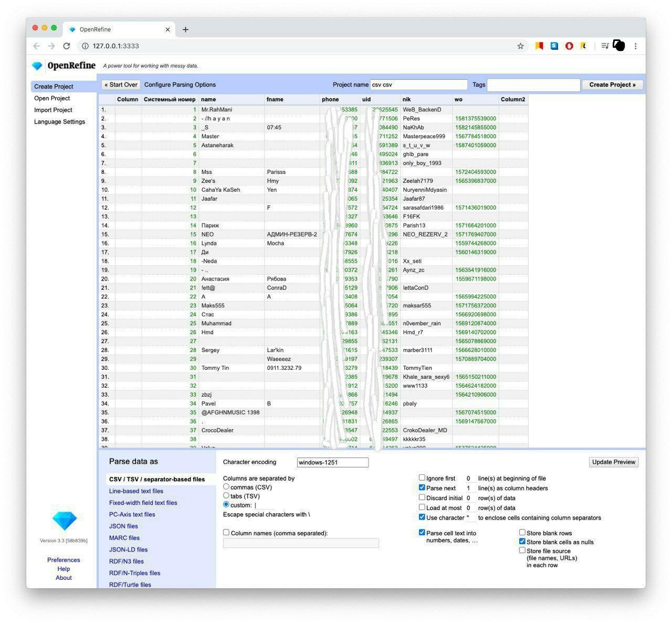This screenshot has width=672, height=623.
Task: Enable Column names (comma separated) checkbox
Action: (x=226, y=532)
